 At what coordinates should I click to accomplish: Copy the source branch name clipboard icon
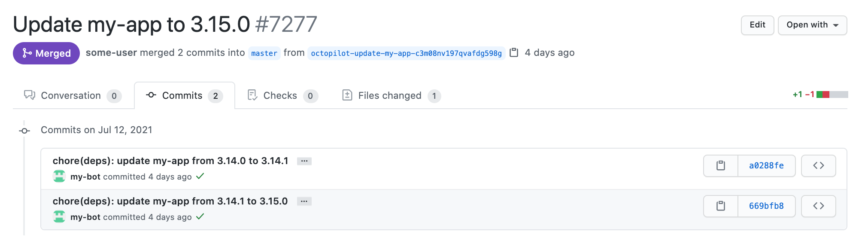514,53
